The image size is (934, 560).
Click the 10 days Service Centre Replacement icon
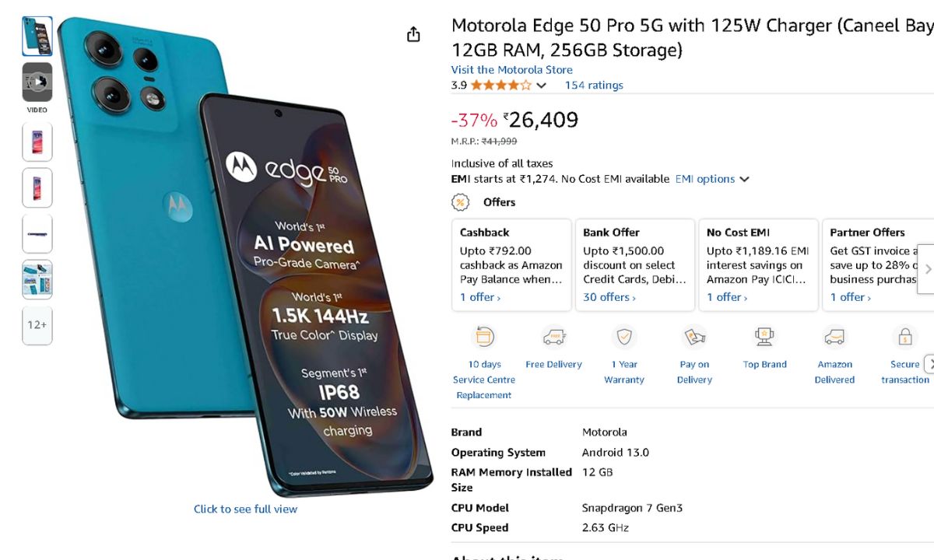coord(484,337)
